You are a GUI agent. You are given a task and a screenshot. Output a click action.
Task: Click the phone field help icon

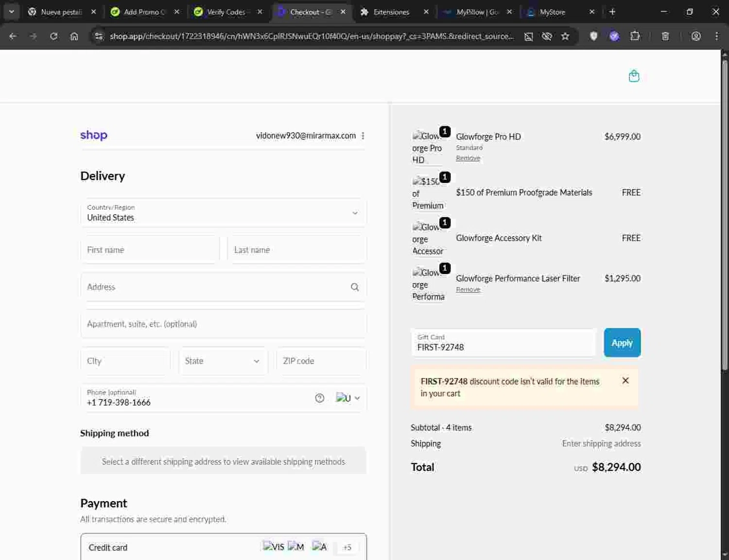point(319,398)
